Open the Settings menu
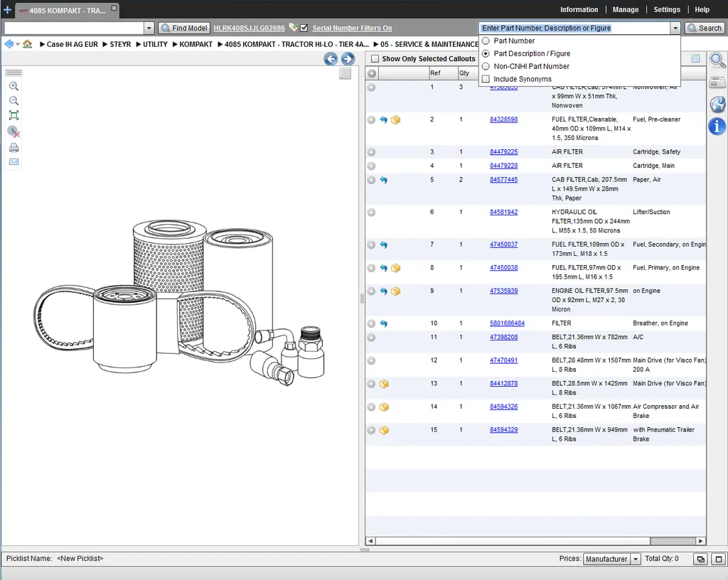This screenshot has height=580, width=728. point(667,10)
